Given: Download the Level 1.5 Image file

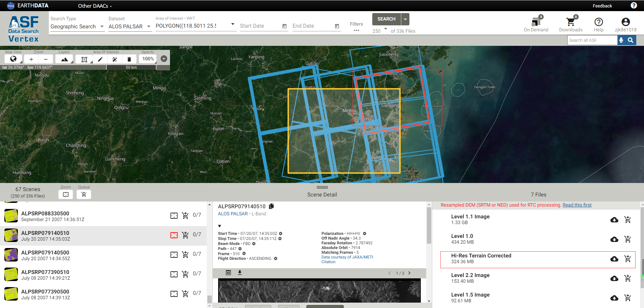Looking at the screenshot, I should (614, 298).
